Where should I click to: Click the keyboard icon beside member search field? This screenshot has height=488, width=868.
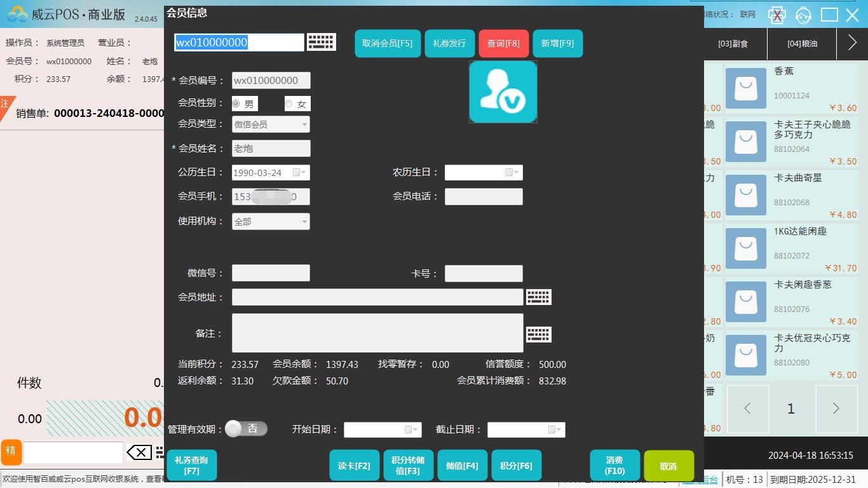coord(321,42)
